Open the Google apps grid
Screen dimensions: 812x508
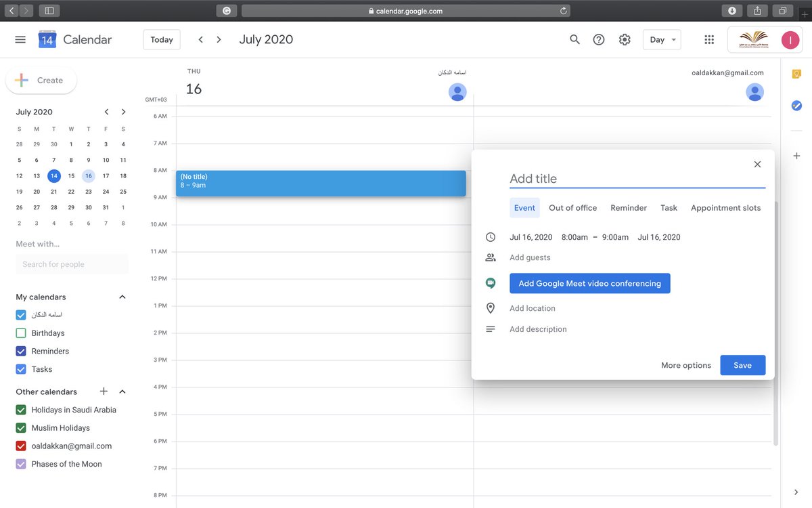tap(709, 39)
